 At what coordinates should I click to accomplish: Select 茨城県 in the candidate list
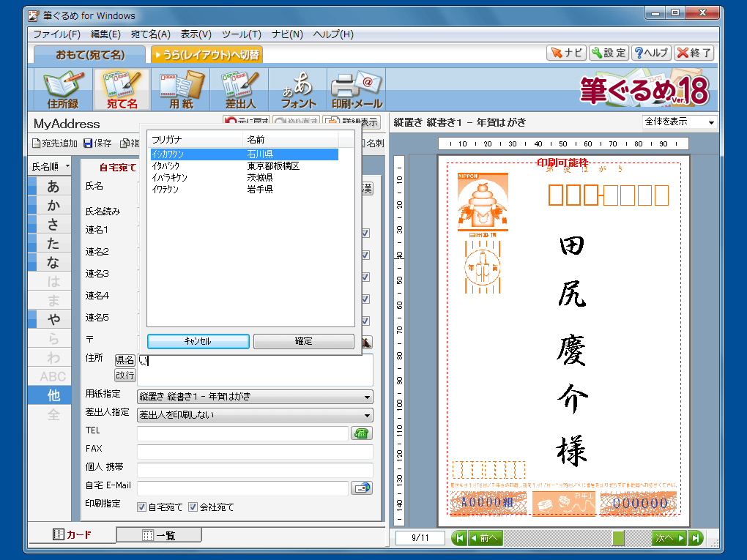[245, 178]
